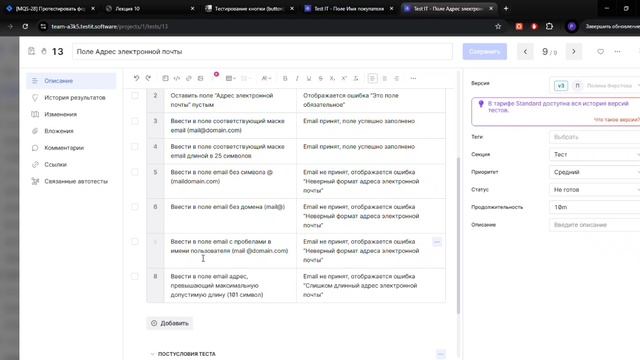
Task: Insert a link with the chain icon
Action: 189,78
